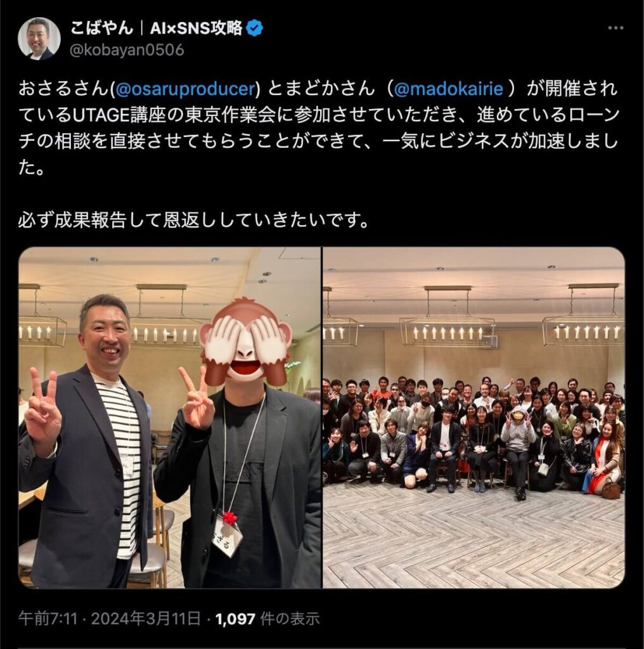Click the blue verified checkmark badge

(x=255, y=28)
